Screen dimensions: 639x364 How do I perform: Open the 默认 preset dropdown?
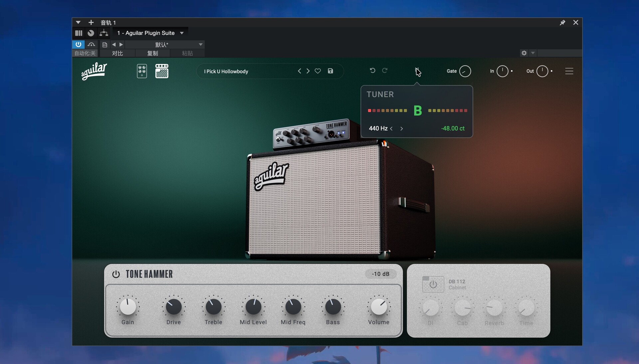200,45
